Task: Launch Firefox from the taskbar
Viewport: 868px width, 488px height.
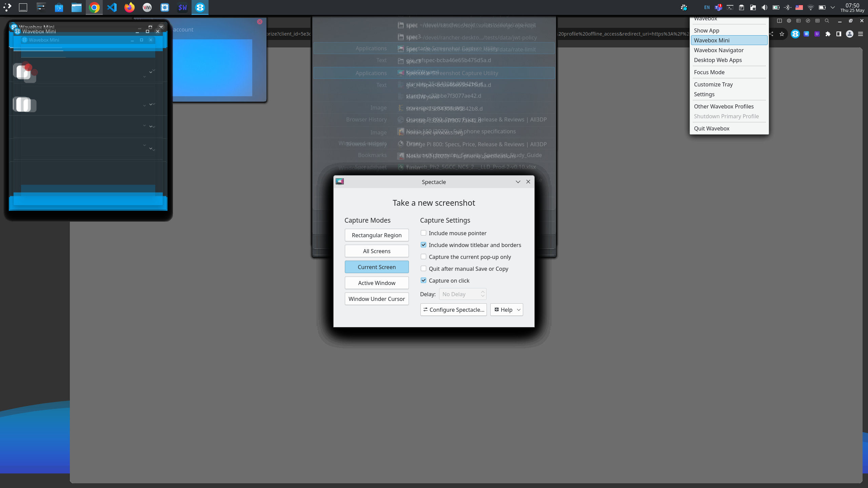Action: point(130,7)
